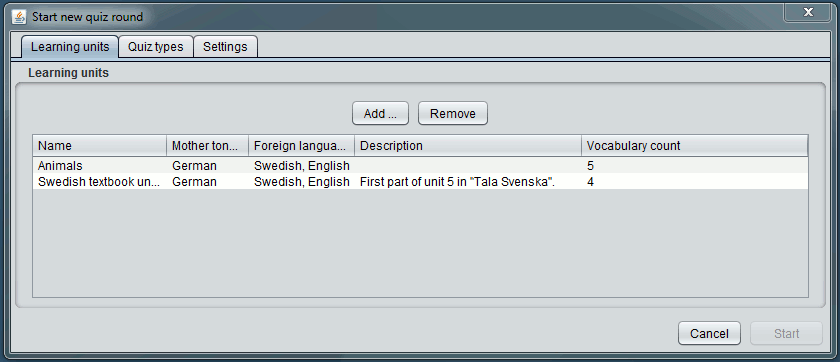840x362 pixels.
Task: Select the Animals learning unit row
Action: coord(420,165)
